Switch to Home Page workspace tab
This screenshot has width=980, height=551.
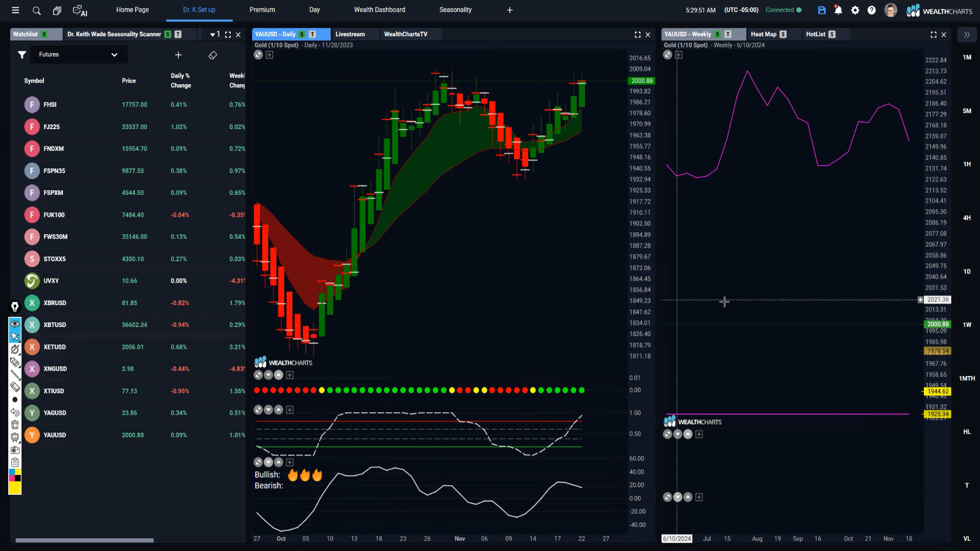[x=132, y=10]
